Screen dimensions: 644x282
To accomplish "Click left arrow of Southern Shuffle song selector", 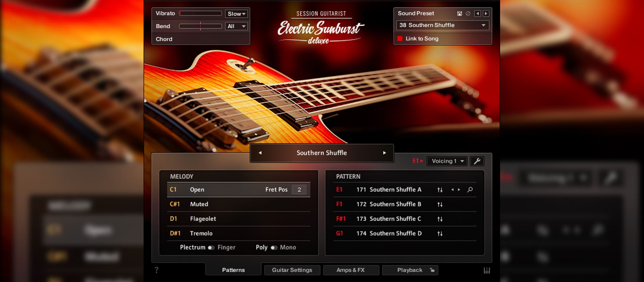I will tap(260, 153).
